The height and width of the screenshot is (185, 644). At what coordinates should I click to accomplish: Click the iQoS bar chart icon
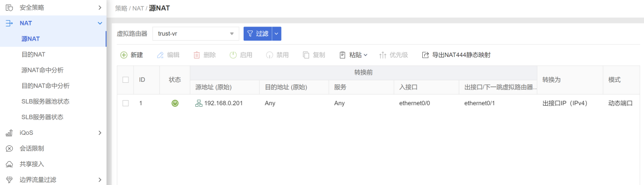9,133
